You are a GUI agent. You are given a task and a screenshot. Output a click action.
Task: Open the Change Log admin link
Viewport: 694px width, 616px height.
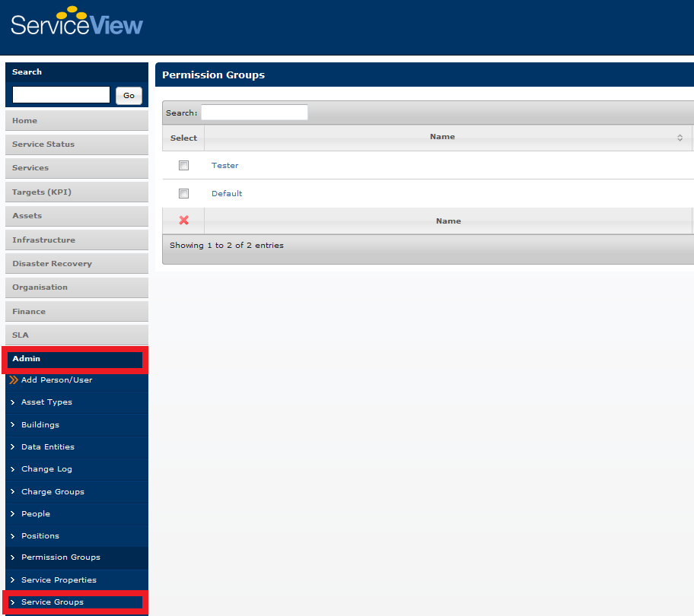tap(46, 468)
